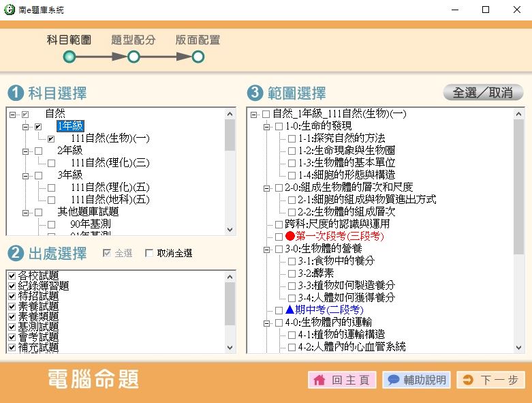Check the 取消全選 checkbox
532x403 pixels.
tap(149, 254)
